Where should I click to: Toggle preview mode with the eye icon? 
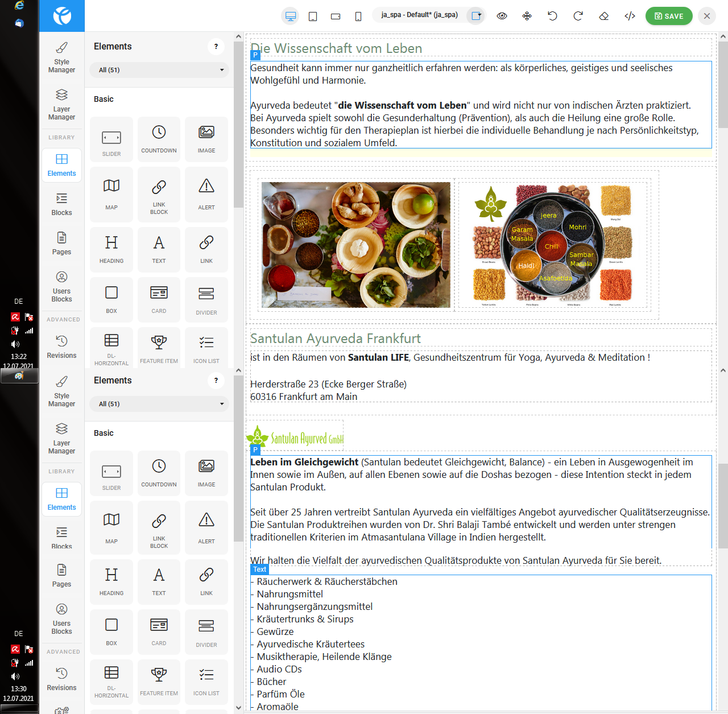click(502, 16)
